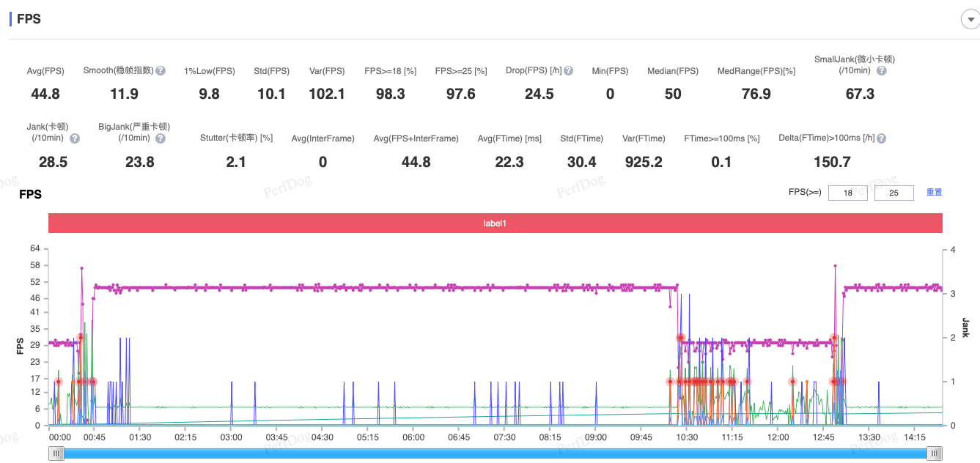Click the left handle of the time range slider
Viewport: 980px width, 463px height.
pos(56,454)
